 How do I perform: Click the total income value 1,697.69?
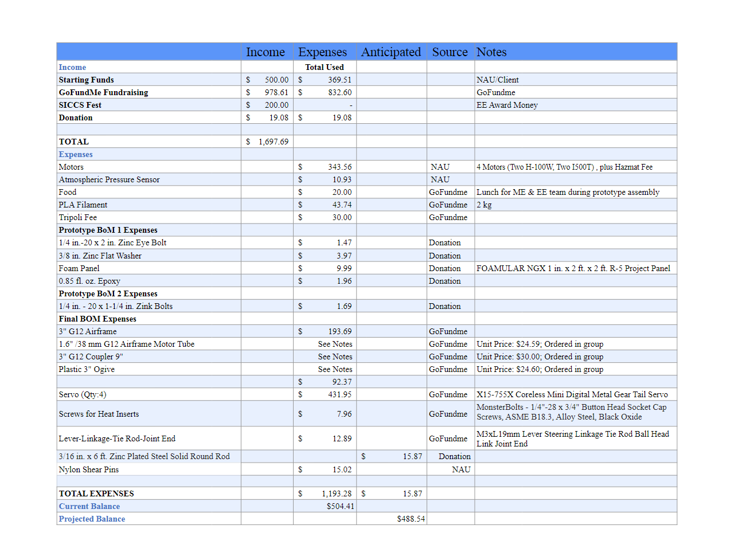point(273,142)
